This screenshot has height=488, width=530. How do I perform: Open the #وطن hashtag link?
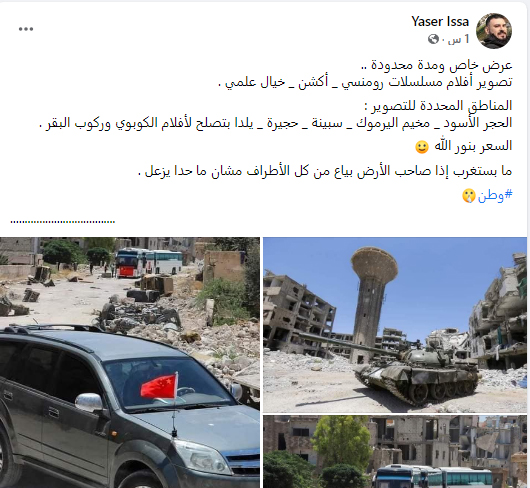tap(495, 195)
